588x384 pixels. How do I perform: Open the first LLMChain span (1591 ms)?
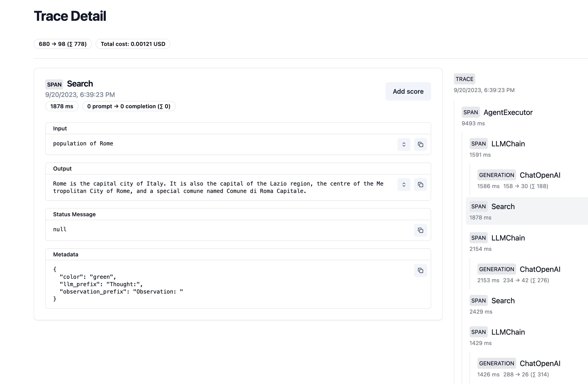pyautogui.click(x=508, y=144)
